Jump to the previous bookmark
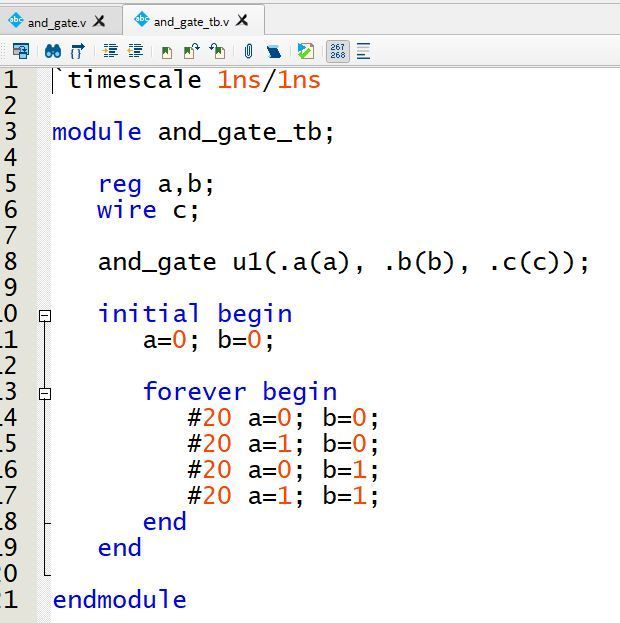Image resolution: width=620 pixels, height=623 pixels. 217,51
